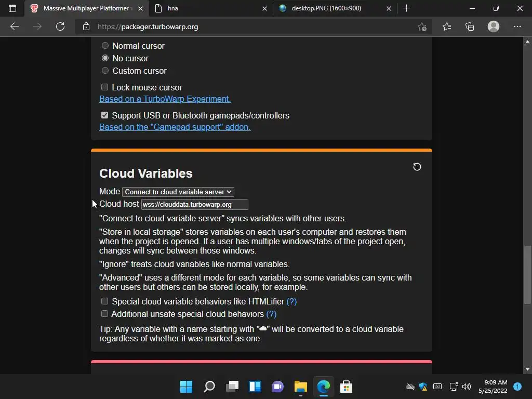Click the scrollbar down arrow
Viewport: 532px width, 399px height.
pyautogui.click(x=527, y=369)
